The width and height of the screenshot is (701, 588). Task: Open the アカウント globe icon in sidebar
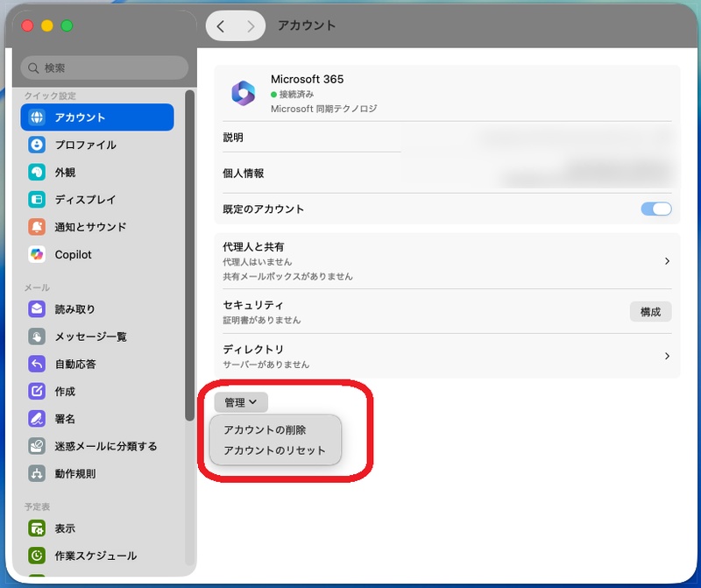click(x=37, y=117)
